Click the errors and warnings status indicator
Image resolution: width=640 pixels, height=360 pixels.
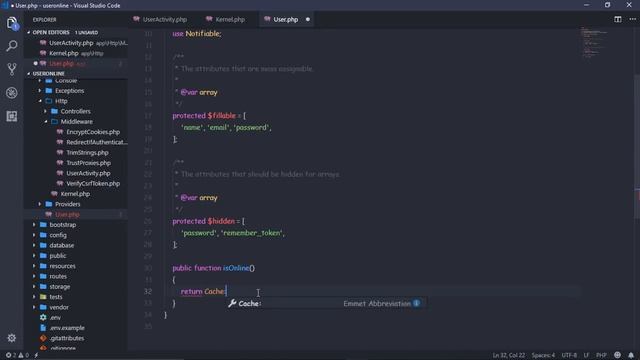click(x=17, y=355)
